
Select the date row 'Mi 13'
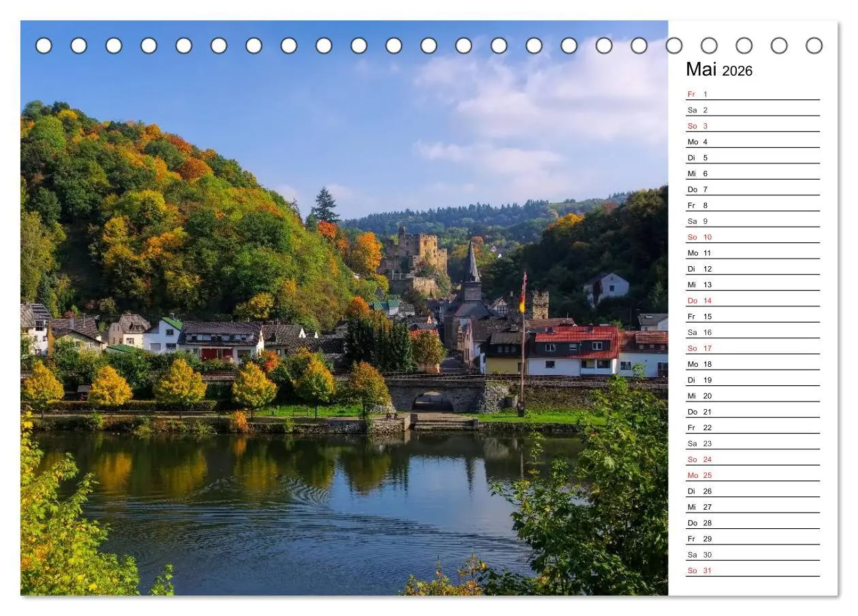pos(752,285)
